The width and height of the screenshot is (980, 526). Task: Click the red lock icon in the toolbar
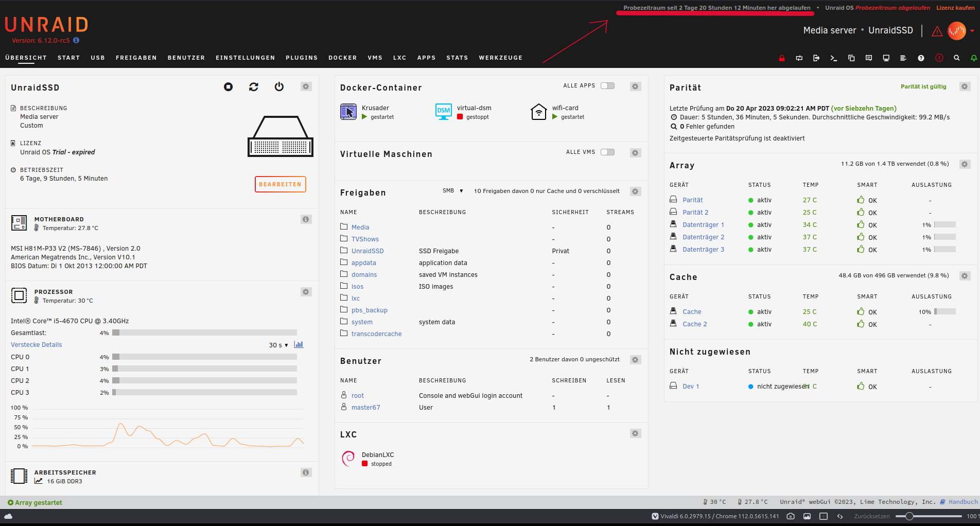tap(781, 58)
